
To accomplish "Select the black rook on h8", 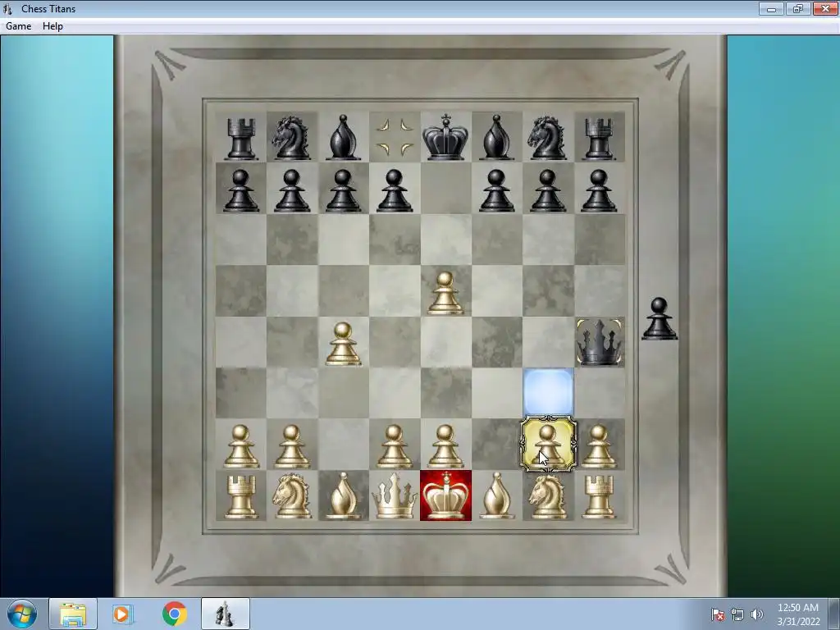I will [599, 139].
